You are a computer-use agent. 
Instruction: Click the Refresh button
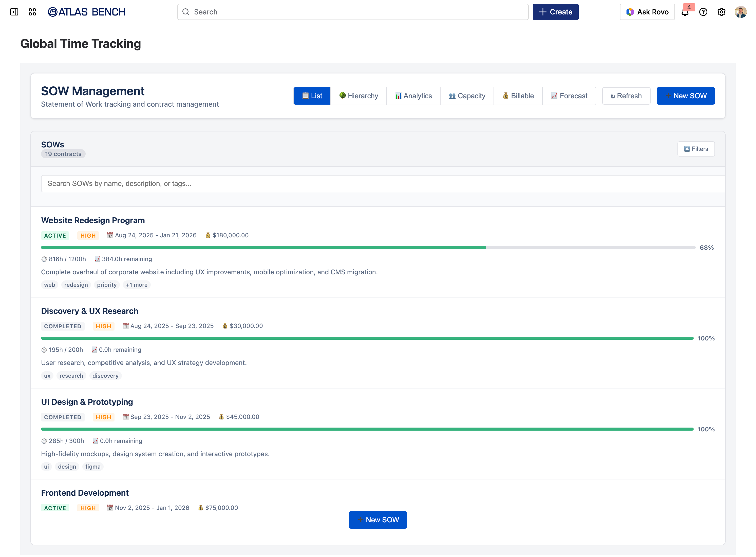click(x=626, y=96)
